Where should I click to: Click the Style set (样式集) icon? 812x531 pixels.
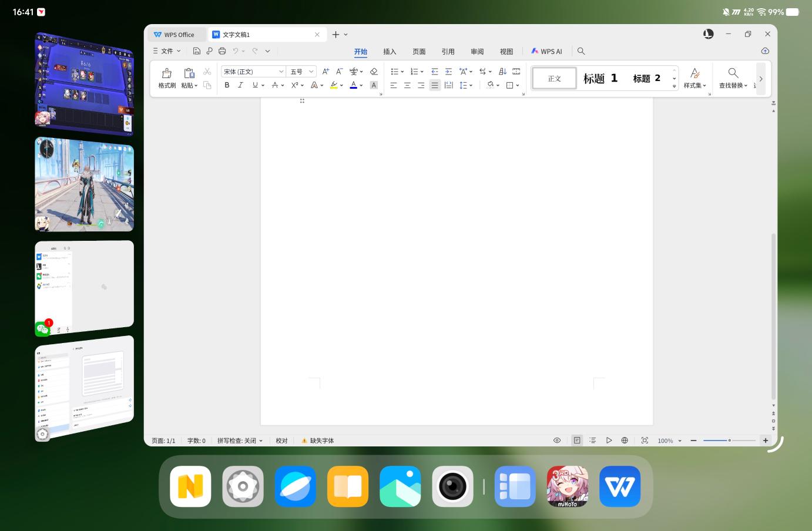pyautogui.click(x=695, y=73)
